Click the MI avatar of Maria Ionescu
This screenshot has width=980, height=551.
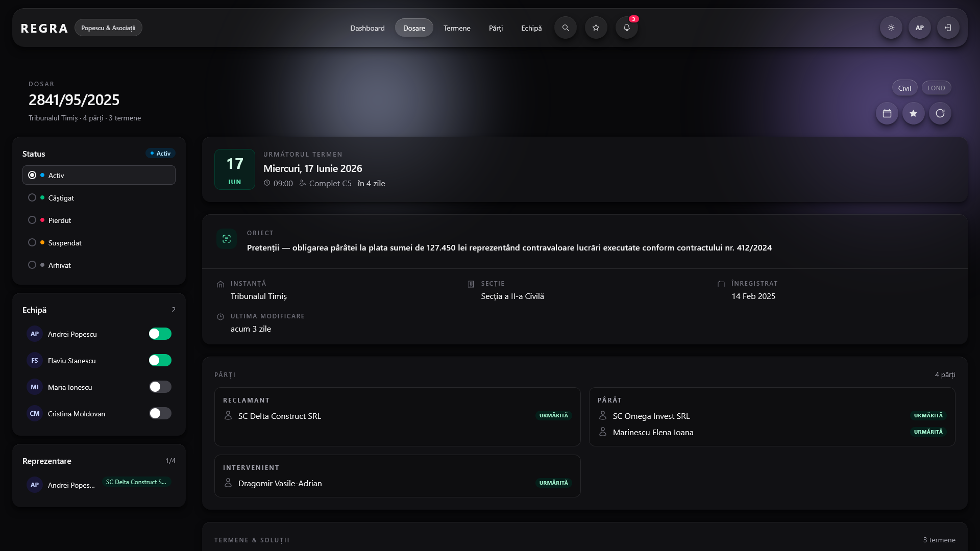coord(35,387)
